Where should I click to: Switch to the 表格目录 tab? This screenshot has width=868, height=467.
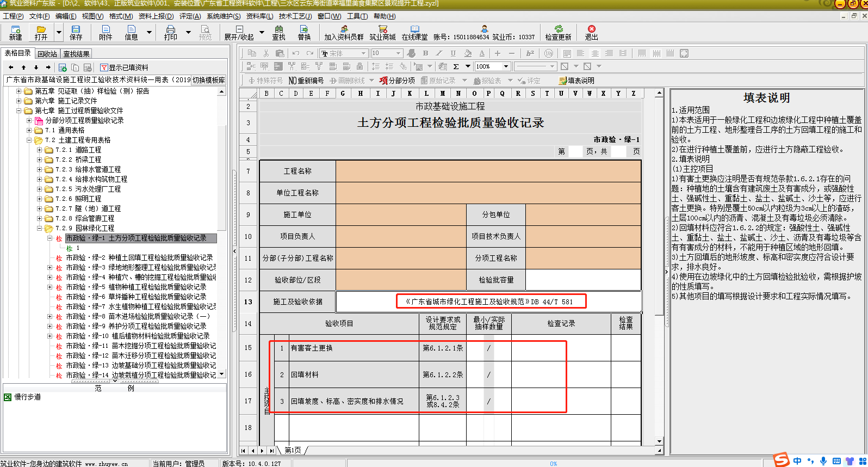pyautogui.click(x=18, y=53)
